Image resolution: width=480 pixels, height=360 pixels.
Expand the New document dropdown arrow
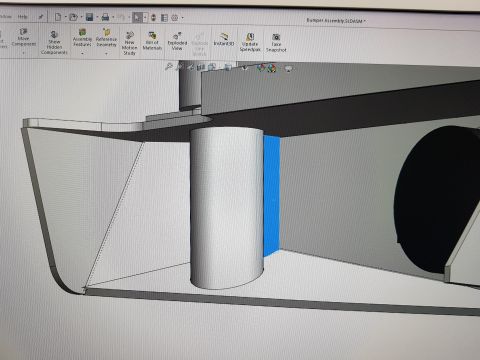65,17
